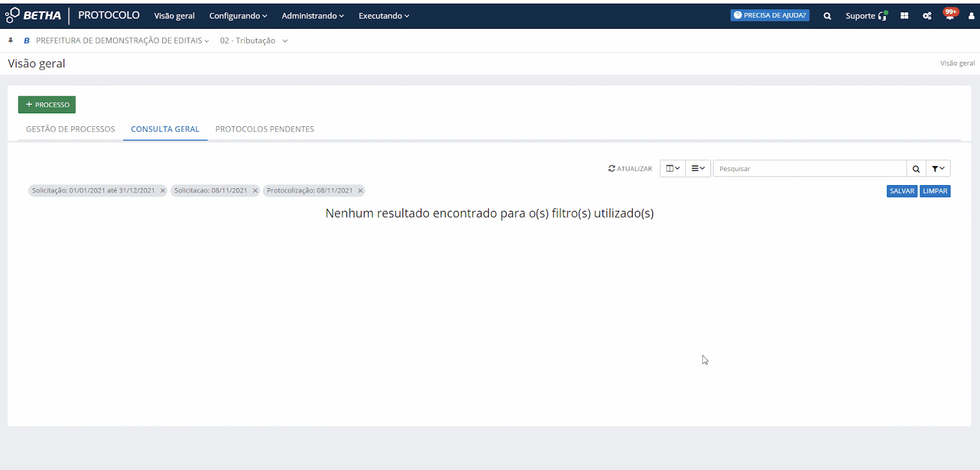Screen dimensions: 980x470
Task: Open Suporte headset link
Action: 865,16
